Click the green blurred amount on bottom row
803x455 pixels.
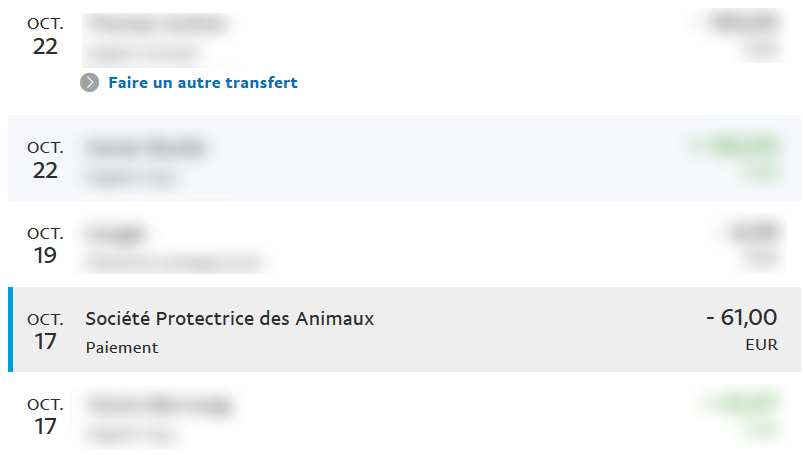point(742,403)
